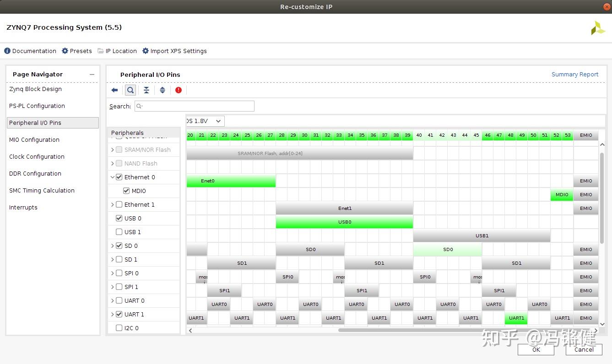This screenshot has height=364, width=612.
Task: Click the back arrow in the toolbar
Action: [x=114, y=90]
